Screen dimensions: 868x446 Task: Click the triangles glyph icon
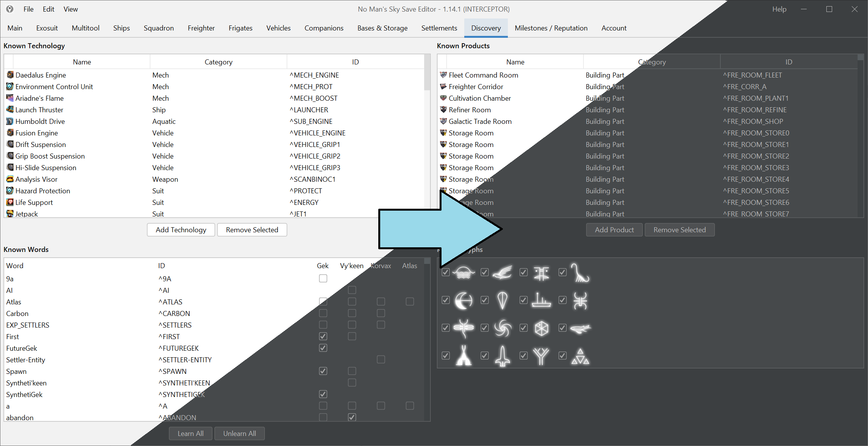pyautogui.click(x=580, y=356)
